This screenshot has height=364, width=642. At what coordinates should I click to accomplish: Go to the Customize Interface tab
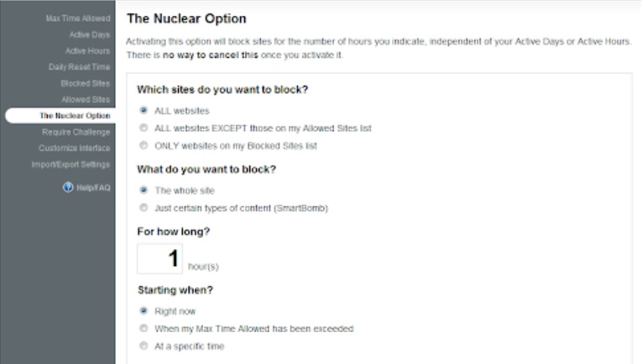75,148
